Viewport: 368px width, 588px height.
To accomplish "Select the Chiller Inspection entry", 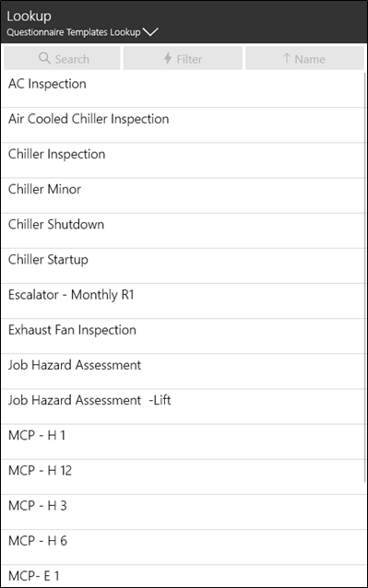I will (183, 160).
